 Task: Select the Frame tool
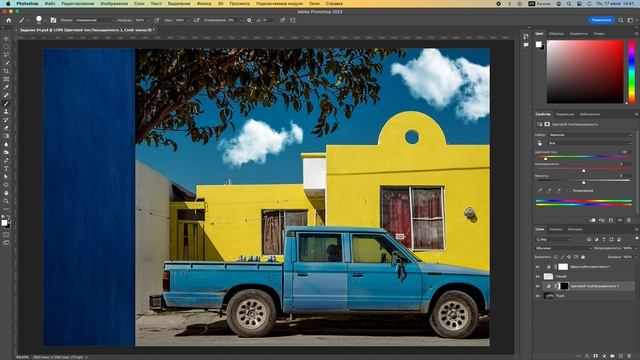(x=6, y=79)
